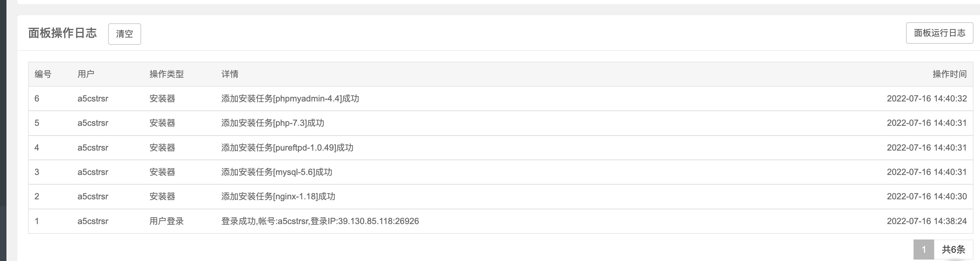This screenshot has width=980, height=261.
Task: Select page 1 in the pagination
Action: (923, 249)
